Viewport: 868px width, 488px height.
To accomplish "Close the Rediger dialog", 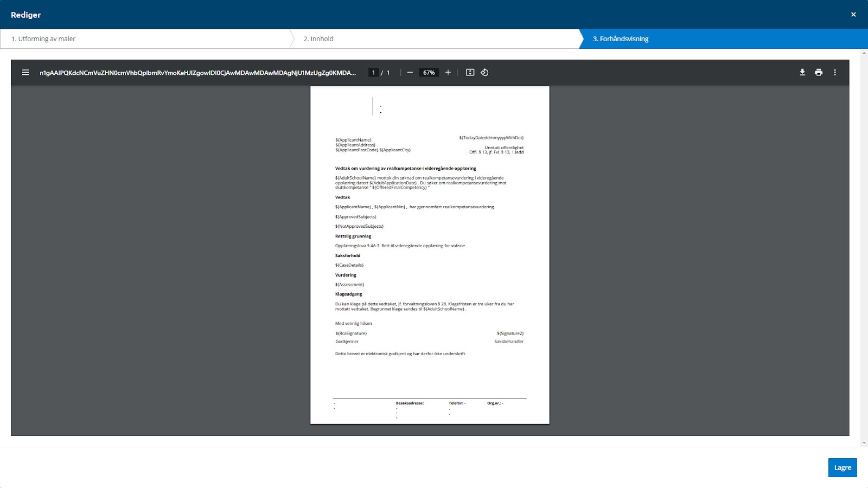I will (853, 15).
